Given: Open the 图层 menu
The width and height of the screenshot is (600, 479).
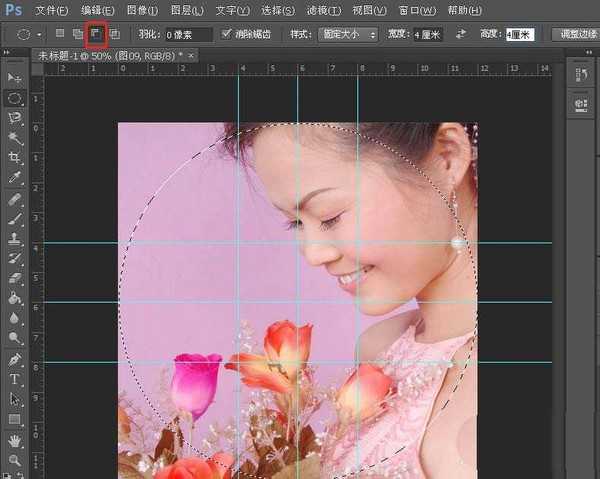Looking at the screenshot, I should [187, 10].
